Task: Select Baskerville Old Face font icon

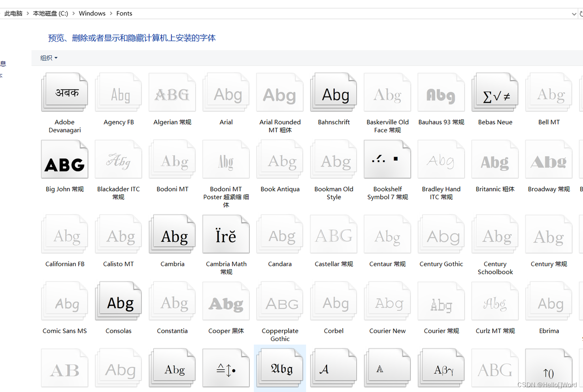Action: (x=387, y=92)
